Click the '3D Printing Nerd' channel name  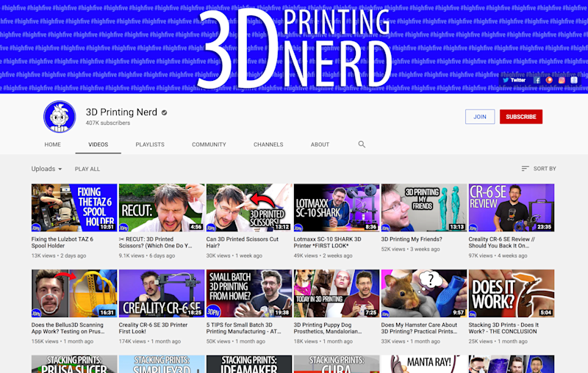click(121, 112)
